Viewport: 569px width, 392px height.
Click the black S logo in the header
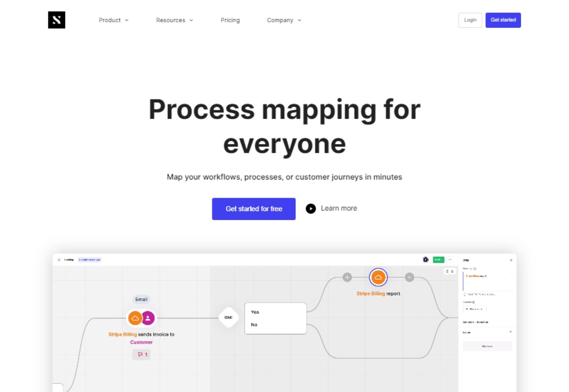[x=56, y=20]
